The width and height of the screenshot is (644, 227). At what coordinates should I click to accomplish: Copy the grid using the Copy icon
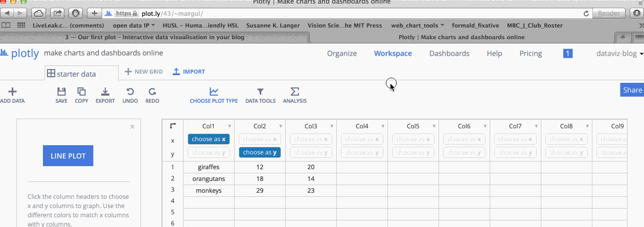coord(81,92)
